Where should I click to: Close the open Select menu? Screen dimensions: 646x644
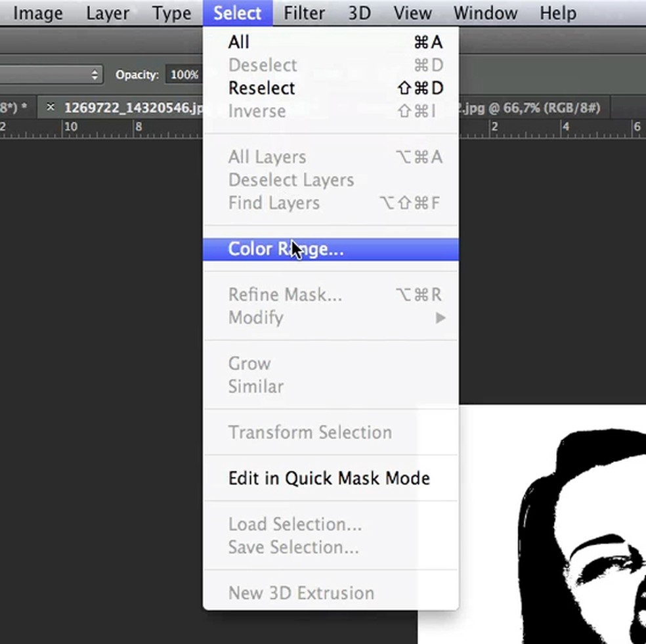(x=238, y=13)
